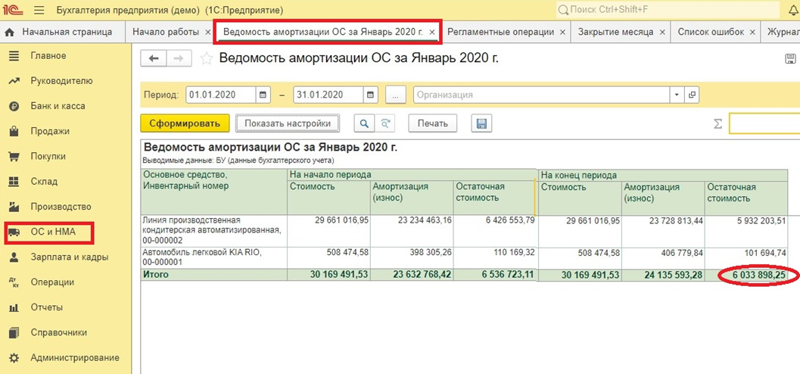800x374 pixels.
Task: Click Показать настройки button
Action: (x=287, y=123)
